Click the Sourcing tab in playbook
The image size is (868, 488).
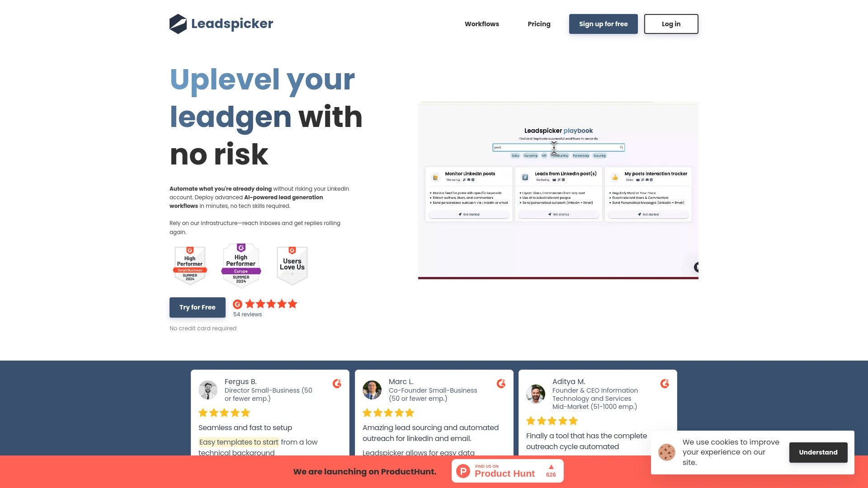click(599, 155)
